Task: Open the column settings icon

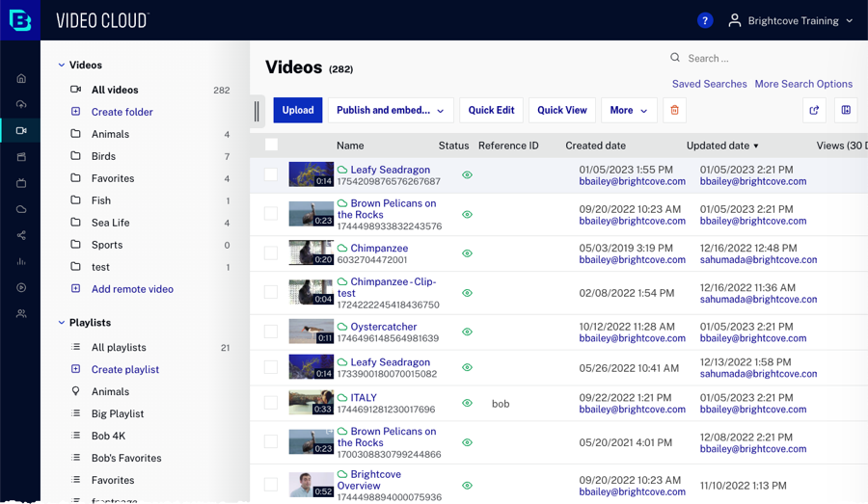Action: (x=846, y=110)
